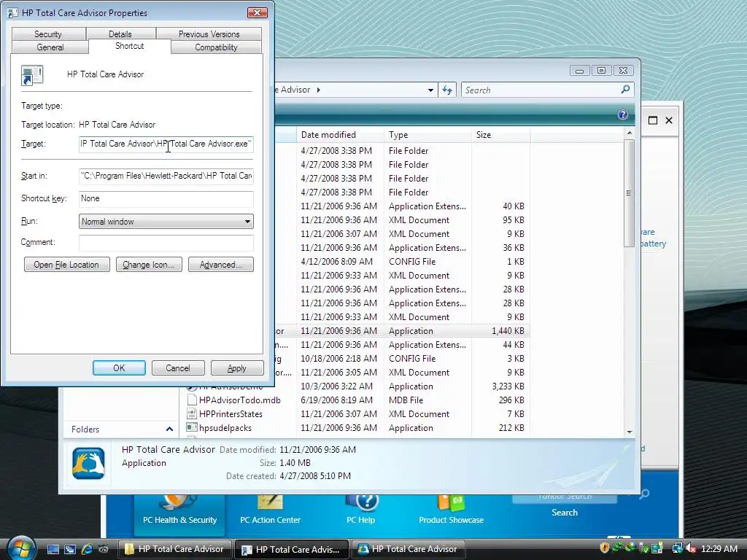Switch to the Compatibility tab
747x560 pixels.
[x=216, y=47]
